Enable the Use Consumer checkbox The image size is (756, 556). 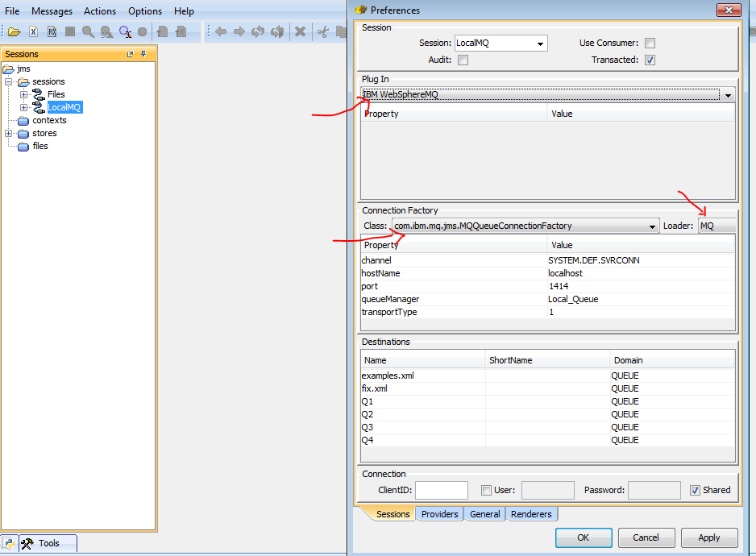650,43
